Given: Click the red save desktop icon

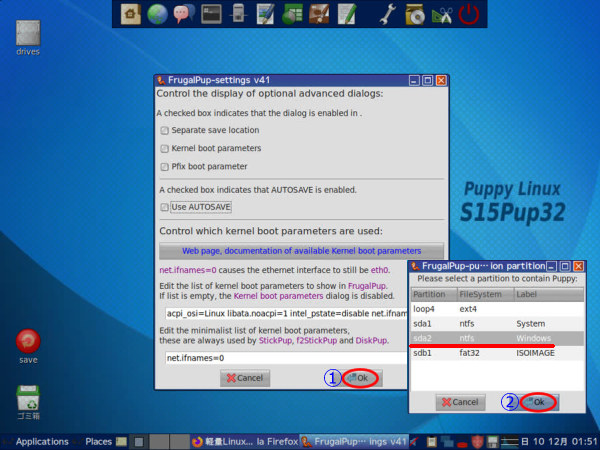Looking at the screenshot, I should 28,346.
